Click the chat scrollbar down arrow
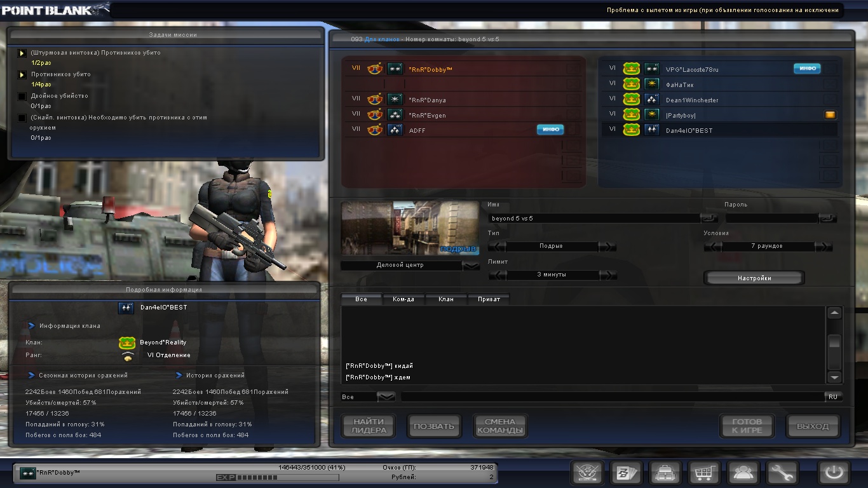868x488 pixels. pyautogui.click(x=834, y=377)
